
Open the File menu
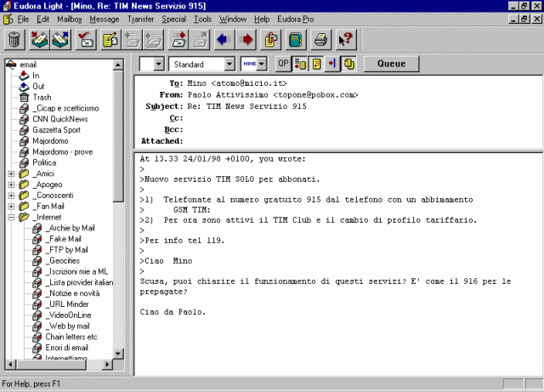(23, 19)
